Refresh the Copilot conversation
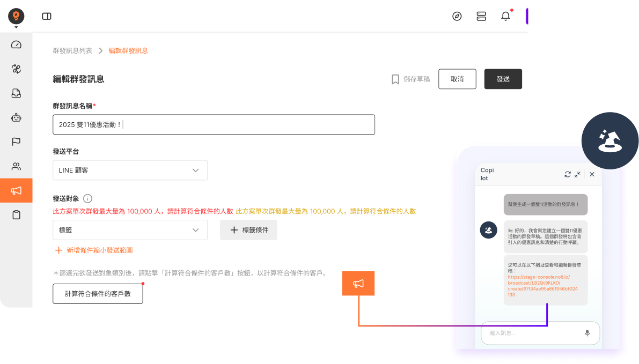 click(568, 174)
